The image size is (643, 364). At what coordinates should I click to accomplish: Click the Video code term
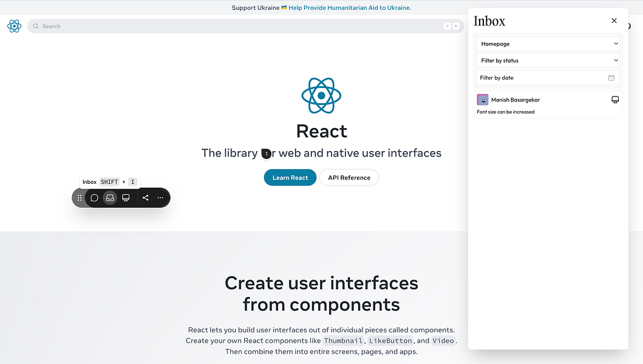pos(443,340)
